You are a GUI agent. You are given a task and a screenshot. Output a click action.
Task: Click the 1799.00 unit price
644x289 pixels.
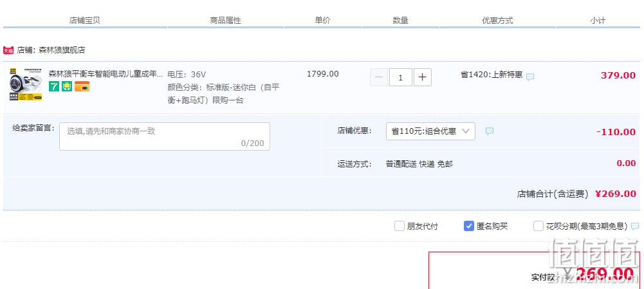[x=323, y=74]
